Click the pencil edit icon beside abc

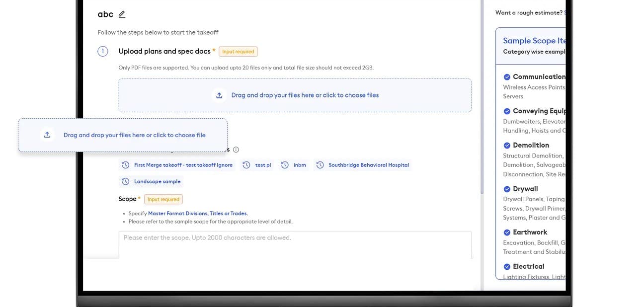[122, 14]
